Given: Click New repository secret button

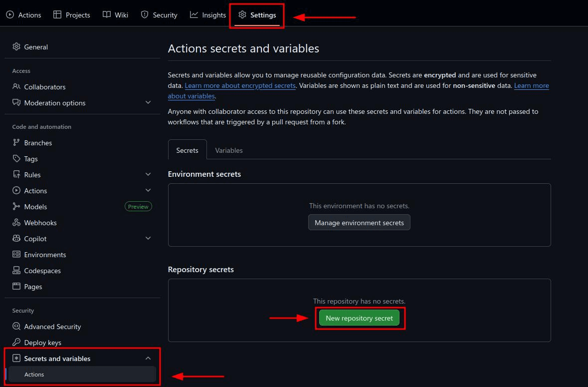Looking at the screenshot, I should (359, 318).
